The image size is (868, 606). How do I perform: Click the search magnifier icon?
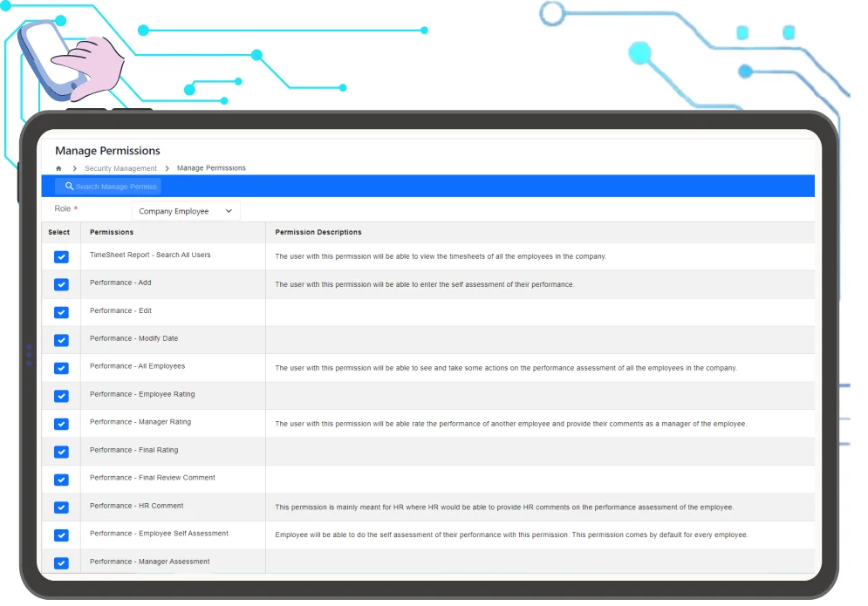(69, 187)
